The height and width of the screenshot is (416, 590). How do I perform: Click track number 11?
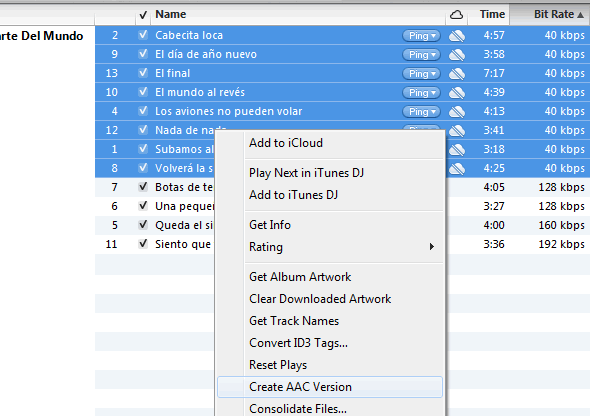pyautogui.click(x=111, y=244)
